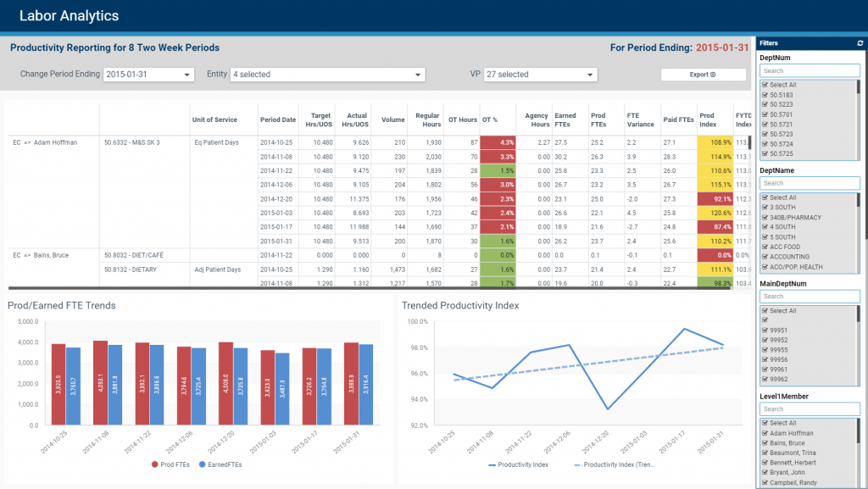Viewport: 868px width, 489px height.
Task: Click the refresh icon on the Filters panel
Action: tap(860, 43)
